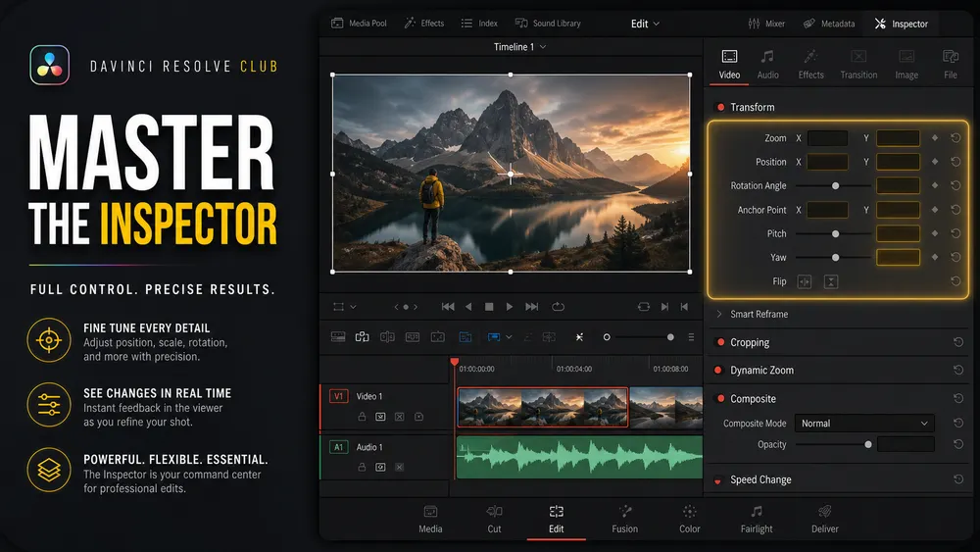Toggle the Composite enable dot
Image resolution: width=980 pixels, height=552 pixels.
(x=720, y=398)
